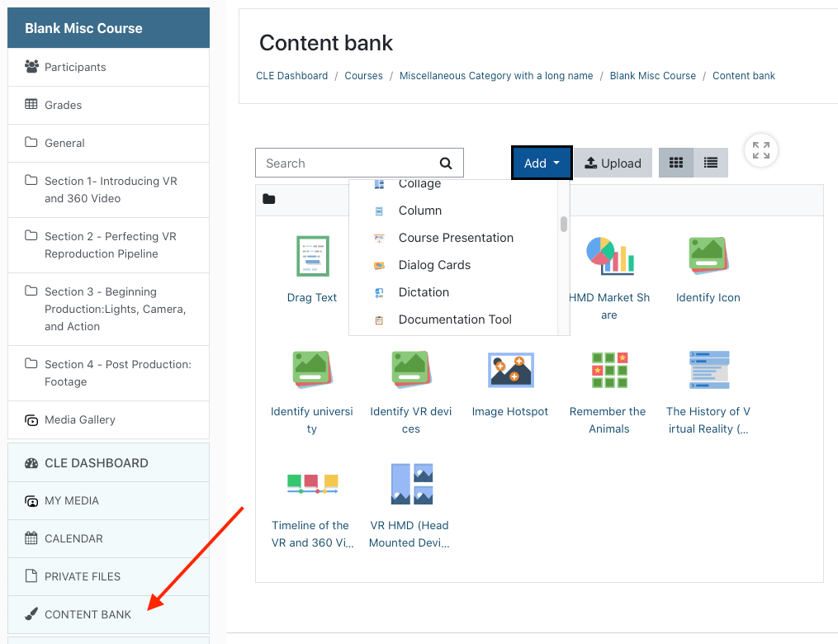Open the General section
838x644 pixels.
(108, 143)
